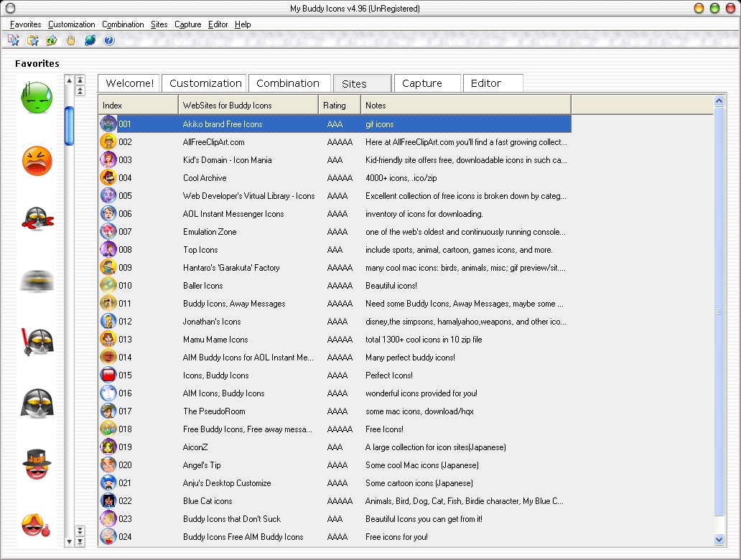Image resolution: width=741 pixels, height=560 pixels.
Task: Click the site icon for row 007
Action: [108, 232]
